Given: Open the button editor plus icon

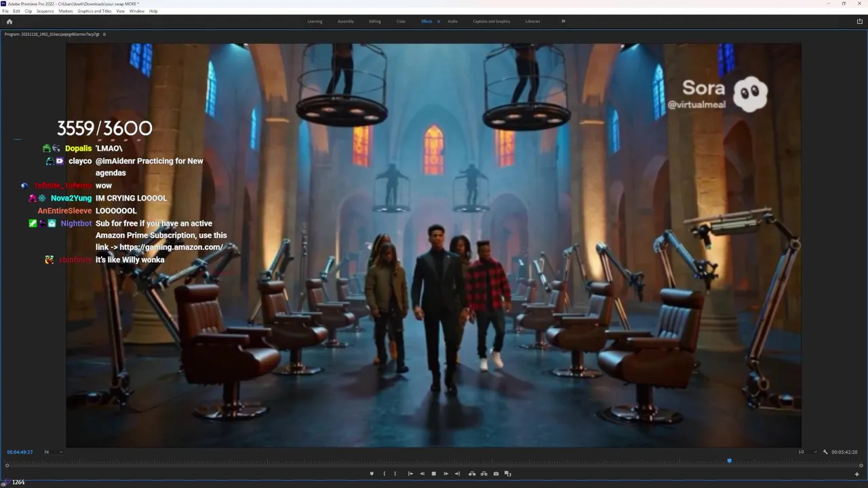Looking at the screenshot, I should 857,474.
